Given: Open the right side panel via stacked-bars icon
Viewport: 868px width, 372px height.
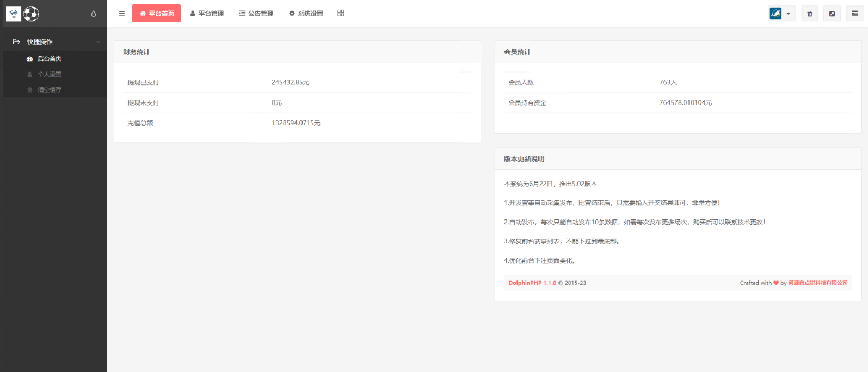Looking at the screenshot, I should click(855, 14).
